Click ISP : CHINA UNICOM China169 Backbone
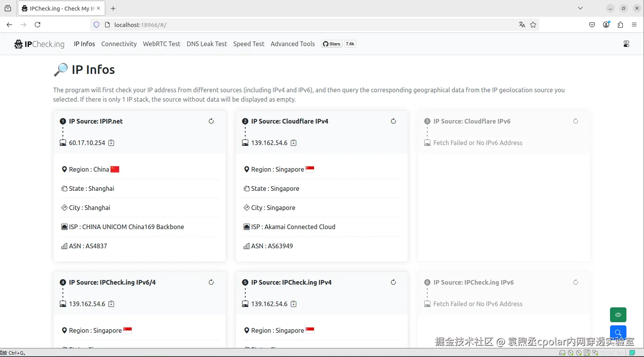Viewport: 644px width, 357px height. pyautogui.click(x=140, y=227)
